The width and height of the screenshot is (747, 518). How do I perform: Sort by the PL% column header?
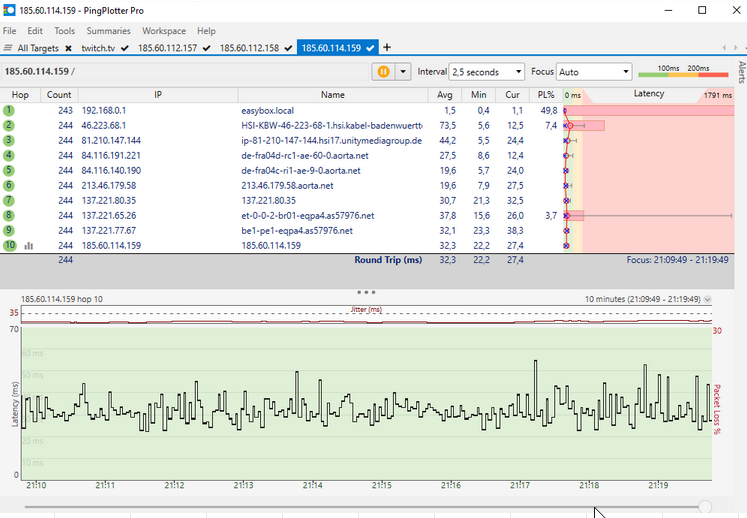[546, 94]
